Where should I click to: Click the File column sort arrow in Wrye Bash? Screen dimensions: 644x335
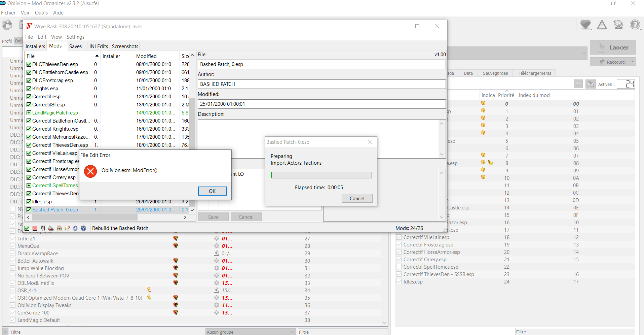(x=97, y=56)
